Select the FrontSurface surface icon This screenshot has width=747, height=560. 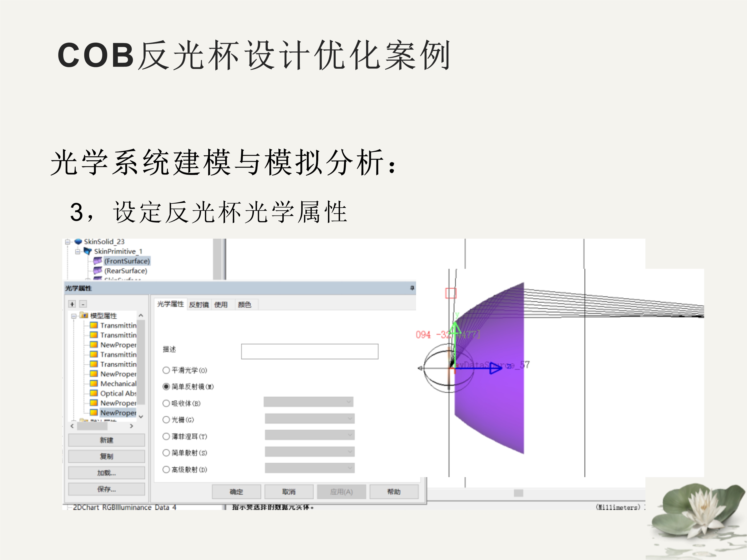tap(98, 261)
